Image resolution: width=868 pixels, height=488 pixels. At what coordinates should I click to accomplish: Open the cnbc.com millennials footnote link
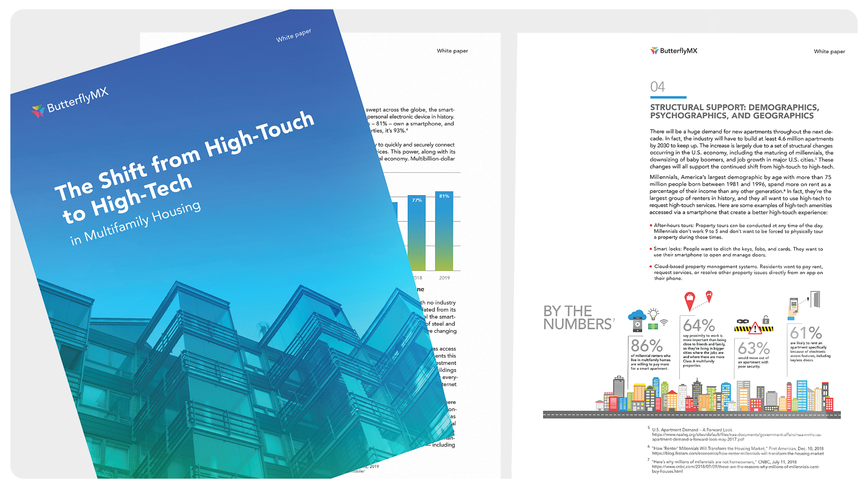pos(735,469)
